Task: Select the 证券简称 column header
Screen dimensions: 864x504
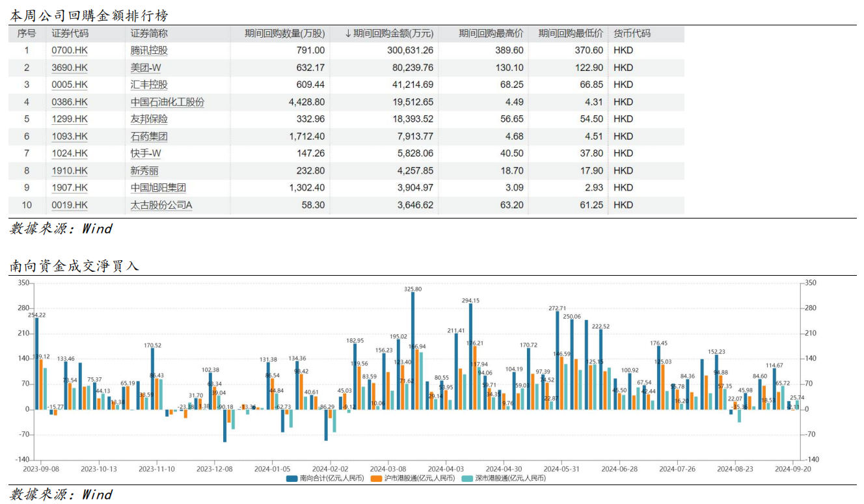Action: click(149, 34)
